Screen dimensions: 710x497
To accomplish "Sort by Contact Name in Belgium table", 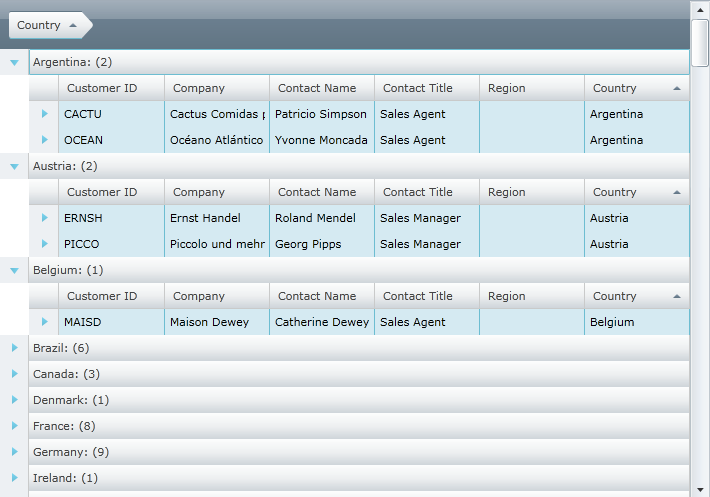I will [322, 296].
